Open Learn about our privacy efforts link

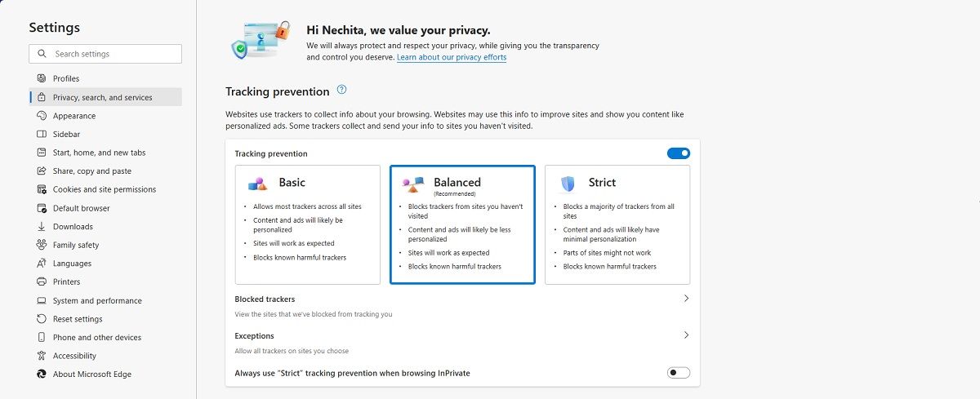coord(452,58)
